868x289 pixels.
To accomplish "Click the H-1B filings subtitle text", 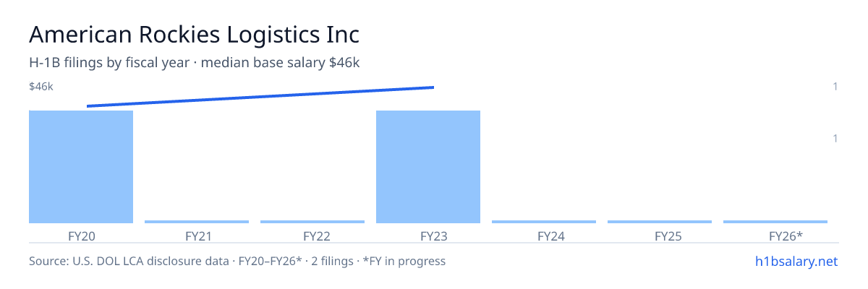I will [195, 63].
